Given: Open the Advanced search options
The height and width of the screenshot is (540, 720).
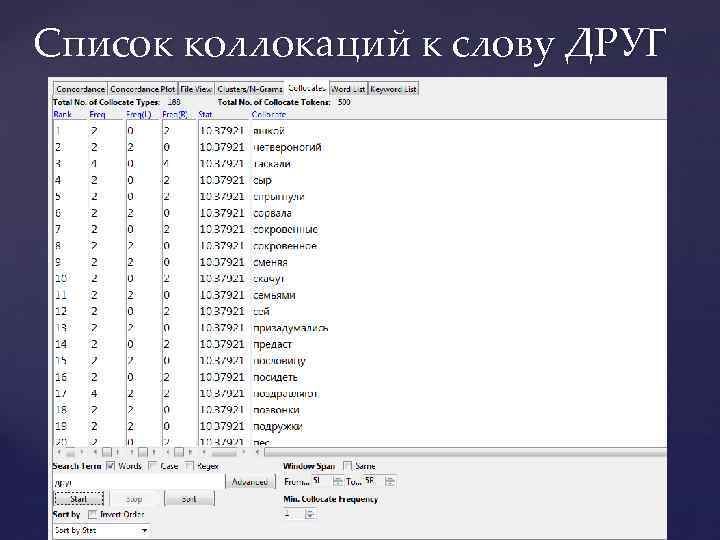Looking at the screenshot, I should tap(250, 482).
